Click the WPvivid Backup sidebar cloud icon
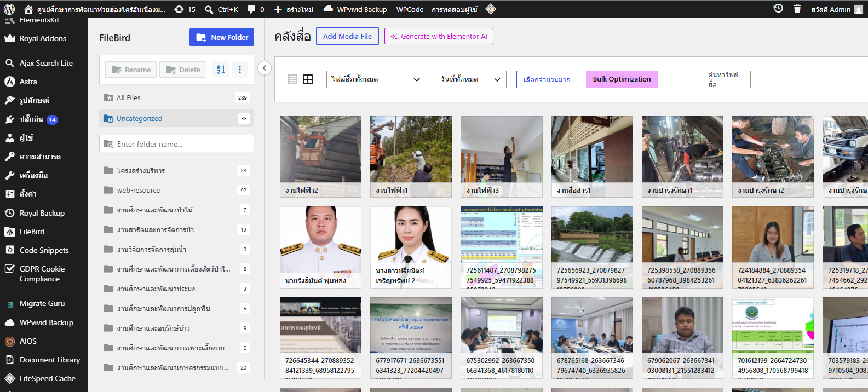 pyautogui.click(x=10, y=322)
